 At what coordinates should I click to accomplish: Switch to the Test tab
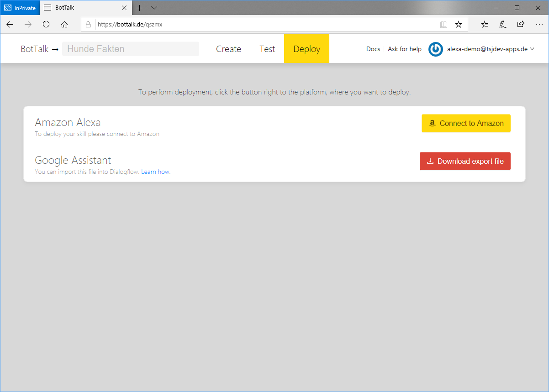tap(267, 49)
